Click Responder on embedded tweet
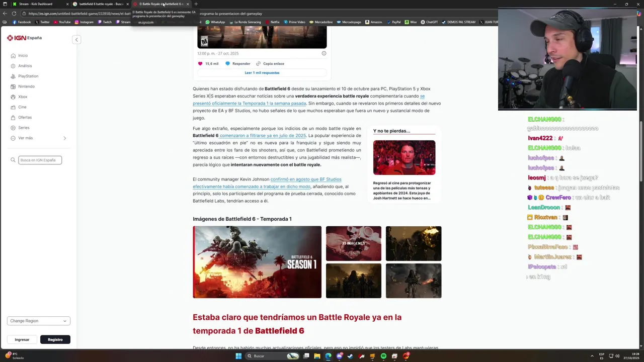 (x=237, y=63)
